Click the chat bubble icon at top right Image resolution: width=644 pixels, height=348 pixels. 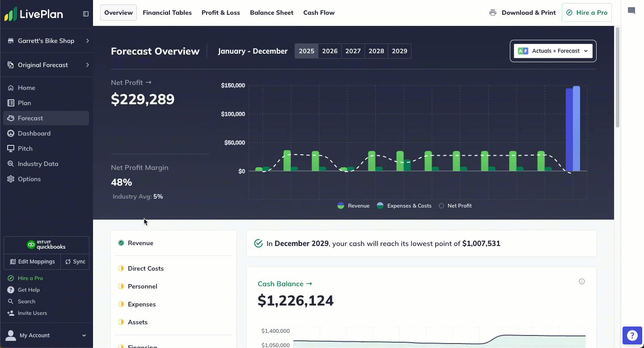[x=631, y=11]
